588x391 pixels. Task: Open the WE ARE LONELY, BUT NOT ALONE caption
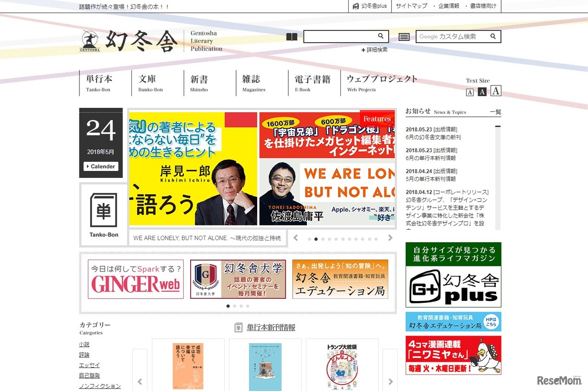coord(207,238)
